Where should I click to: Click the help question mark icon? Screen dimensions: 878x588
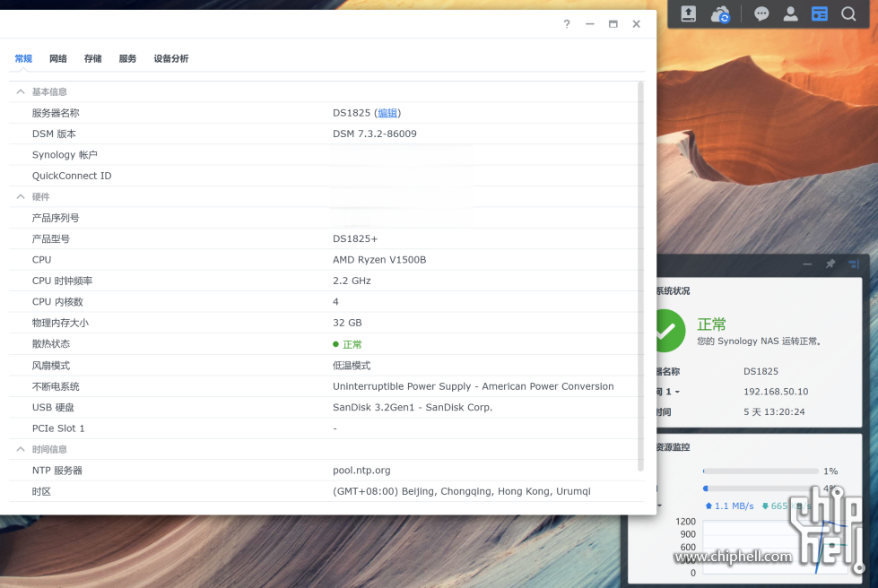[566, 24]
